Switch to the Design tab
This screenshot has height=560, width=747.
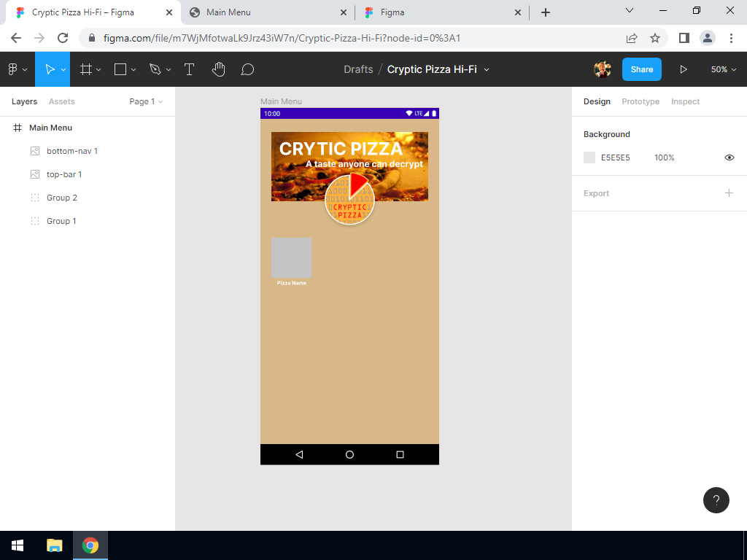click(597, 101)
